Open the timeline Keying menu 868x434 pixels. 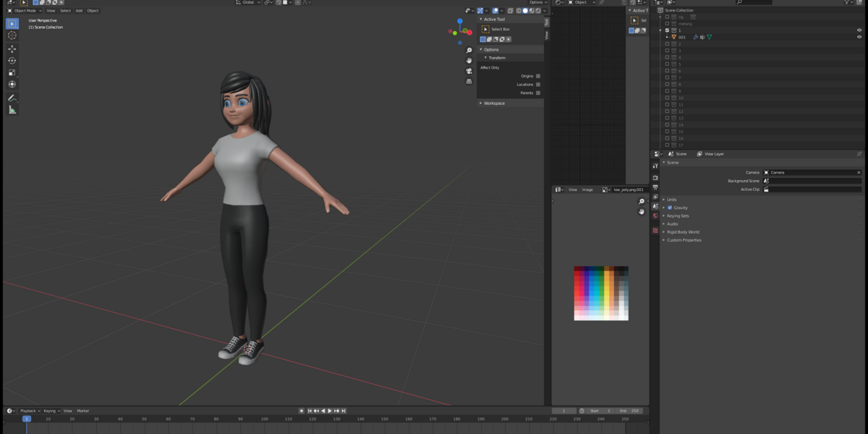coord(51,411)
